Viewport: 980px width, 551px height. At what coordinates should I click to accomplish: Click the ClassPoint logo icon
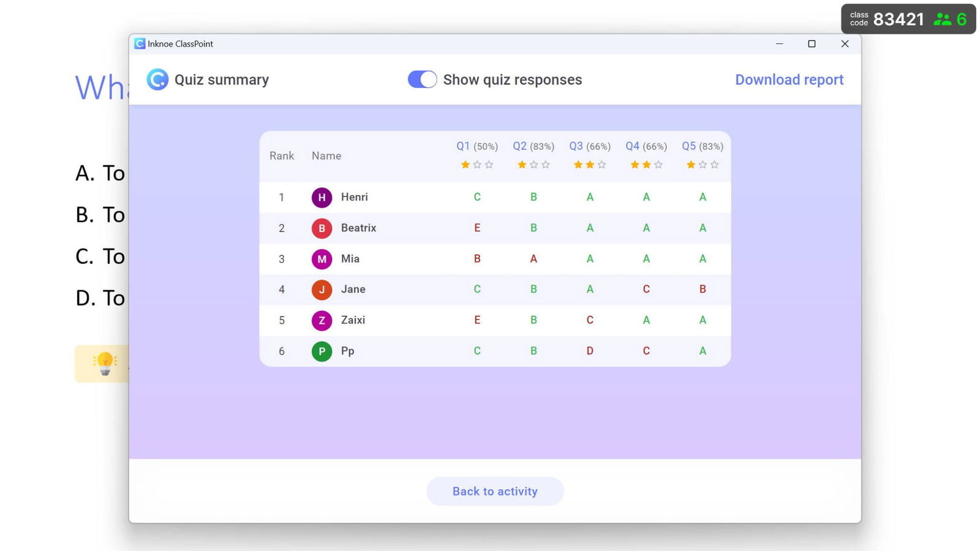(x=157, y=80)
